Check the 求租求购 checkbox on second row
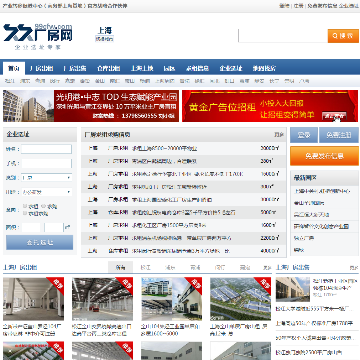Viewport: 360px width, 360px height. pyautogui.click(x=25, y=213)
